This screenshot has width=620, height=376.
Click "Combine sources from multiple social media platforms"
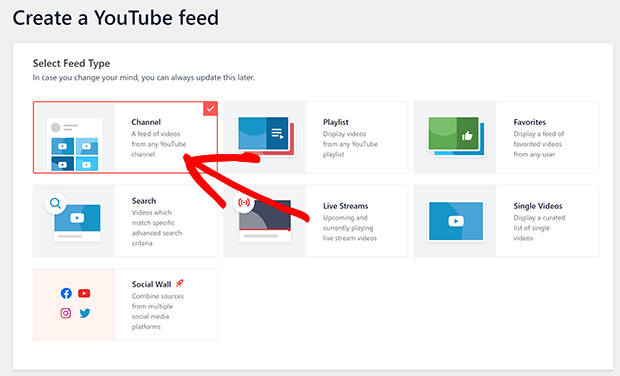click(x=157, y=311)
